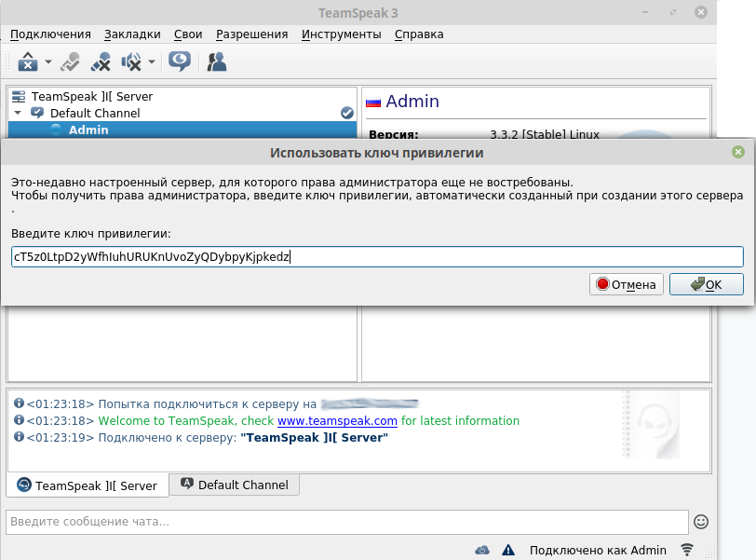Open the speaker mute dropdown arrow
The image size is (756, 560).
pos(152,61)
